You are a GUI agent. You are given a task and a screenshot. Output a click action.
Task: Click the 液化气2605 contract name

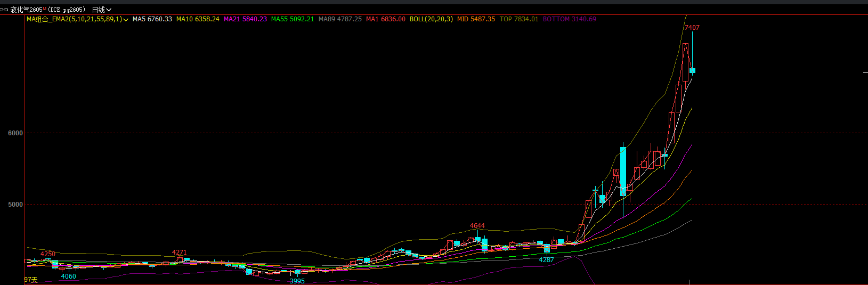click(x=26, y=10)
